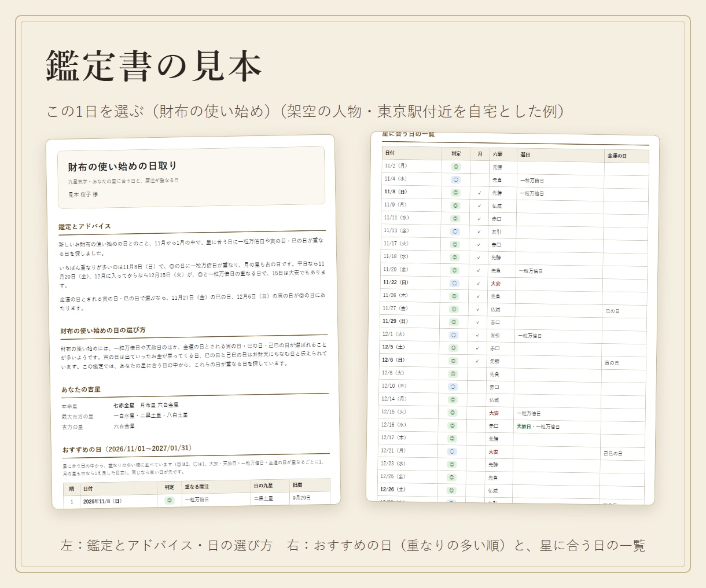Click the blue rating mark beside 11/4（水）

pyautogui.click(x=456, y=179)
